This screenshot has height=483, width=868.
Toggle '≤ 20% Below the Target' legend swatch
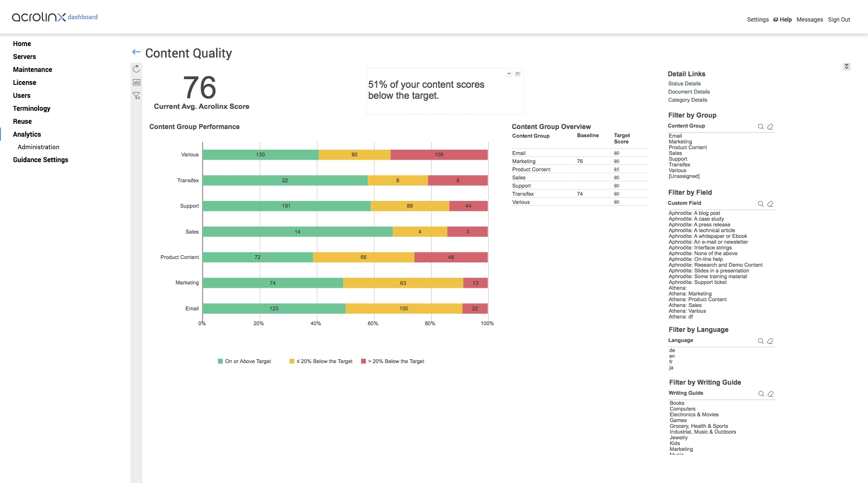click(x=292, y=361)
